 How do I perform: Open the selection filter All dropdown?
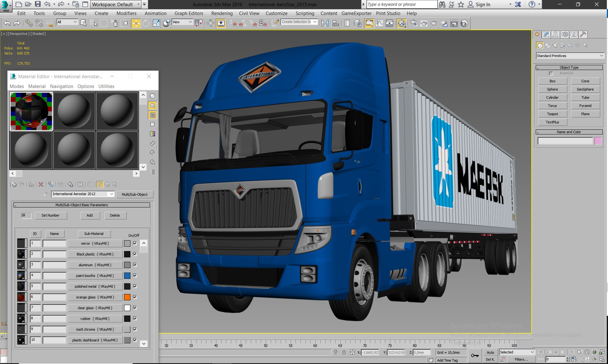tap(67, 22)
